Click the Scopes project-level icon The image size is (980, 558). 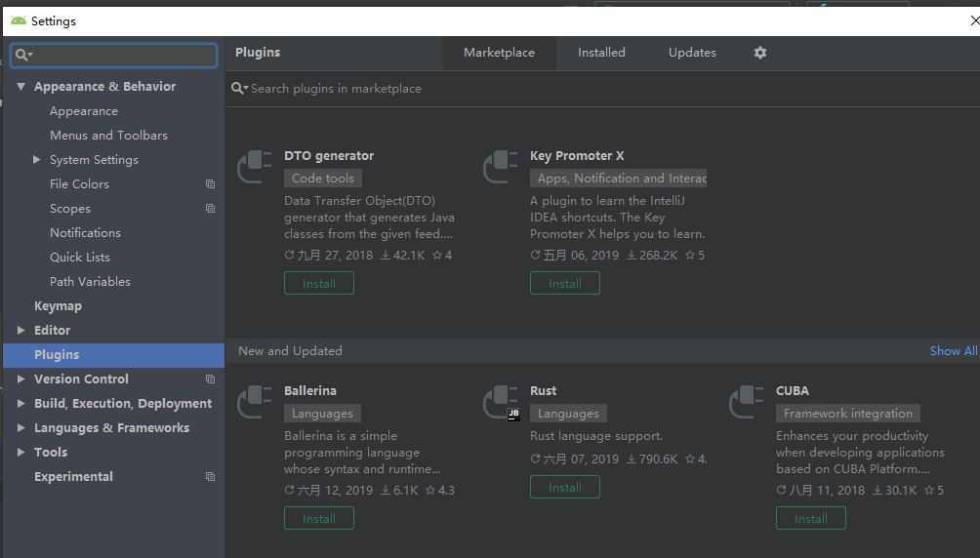(x=210, y=209)
